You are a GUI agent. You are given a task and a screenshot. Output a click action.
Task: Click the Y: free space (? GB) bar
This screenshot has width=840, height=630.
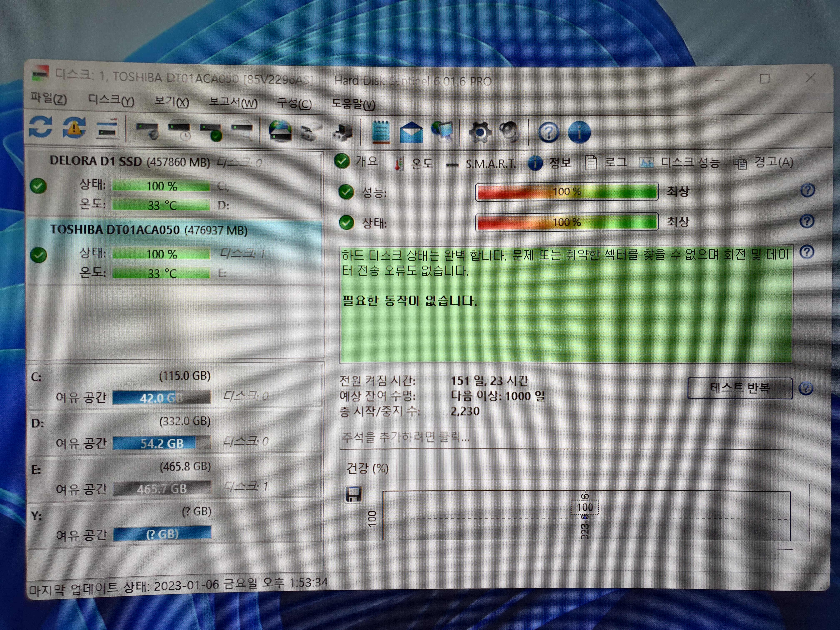coord(162,534)
